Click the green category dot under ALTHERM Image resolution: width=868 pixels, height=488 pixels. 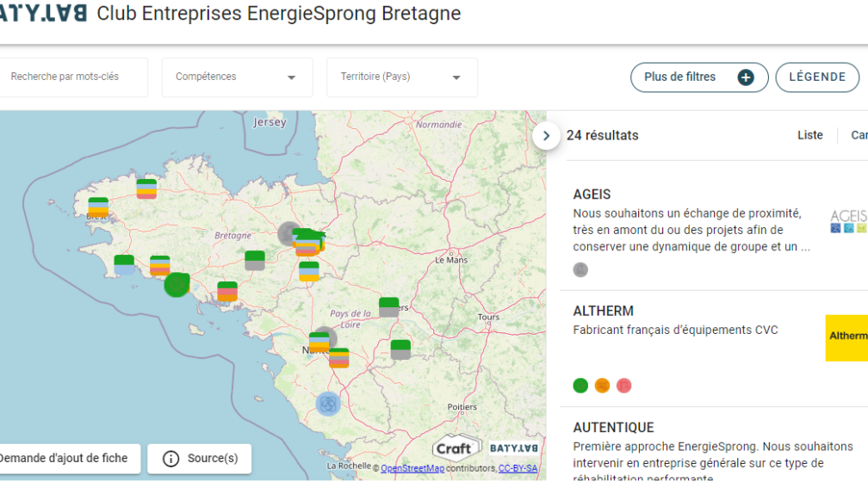click(x=580, y=386)
